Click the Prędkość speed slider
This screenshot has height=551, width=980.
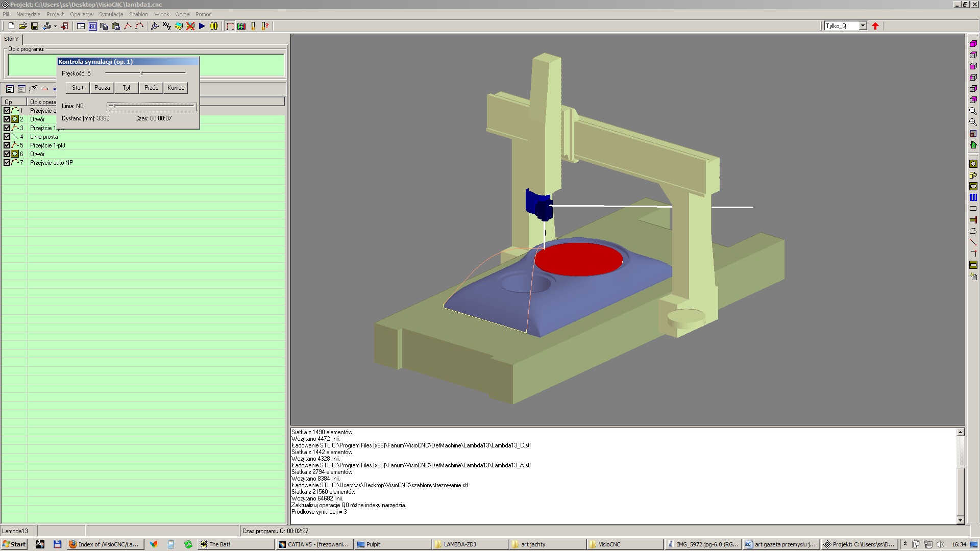coord(142,73)
